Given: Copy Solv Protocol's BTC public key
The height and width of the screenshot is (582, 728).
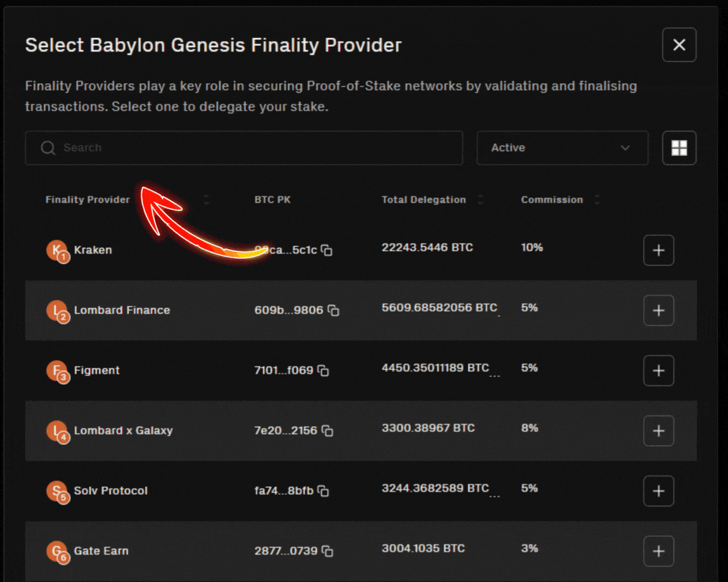Looking at the screenshot, I should 323,491.
